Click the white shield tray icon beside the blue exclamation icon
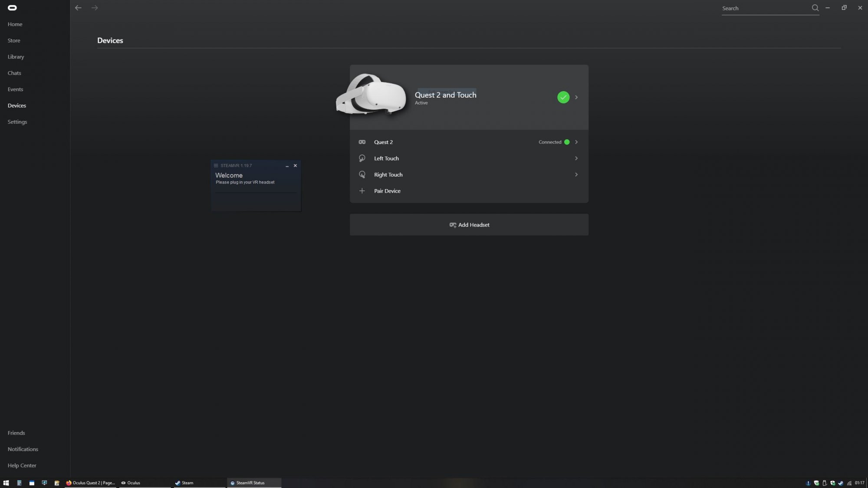The image size is (868, 488). (x=816, y=483)
